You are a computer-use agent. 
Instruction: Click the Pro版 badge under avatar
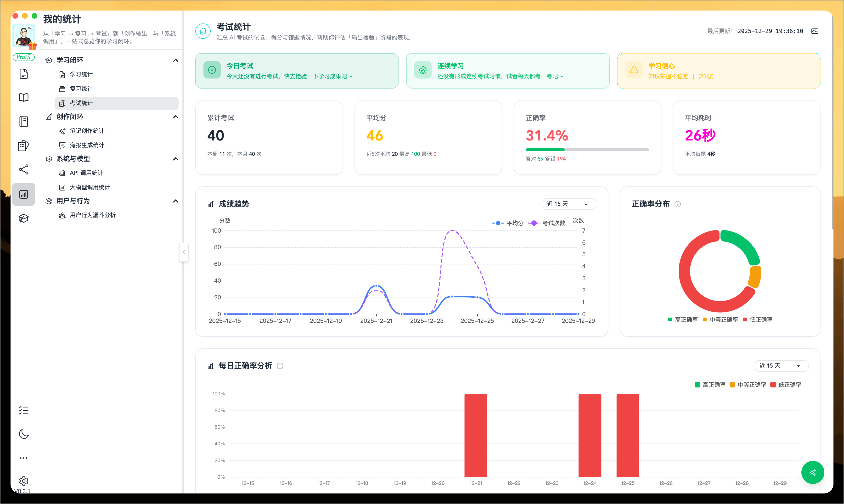tap(23, 57)
